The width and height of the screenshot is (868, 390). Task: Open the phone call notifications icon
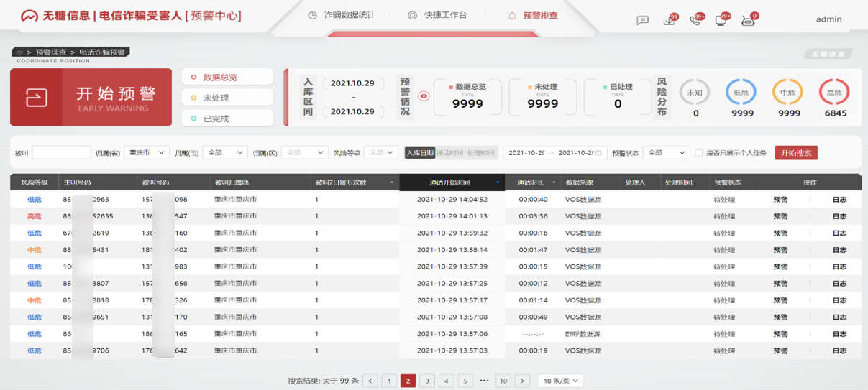(x=695, y=20)
